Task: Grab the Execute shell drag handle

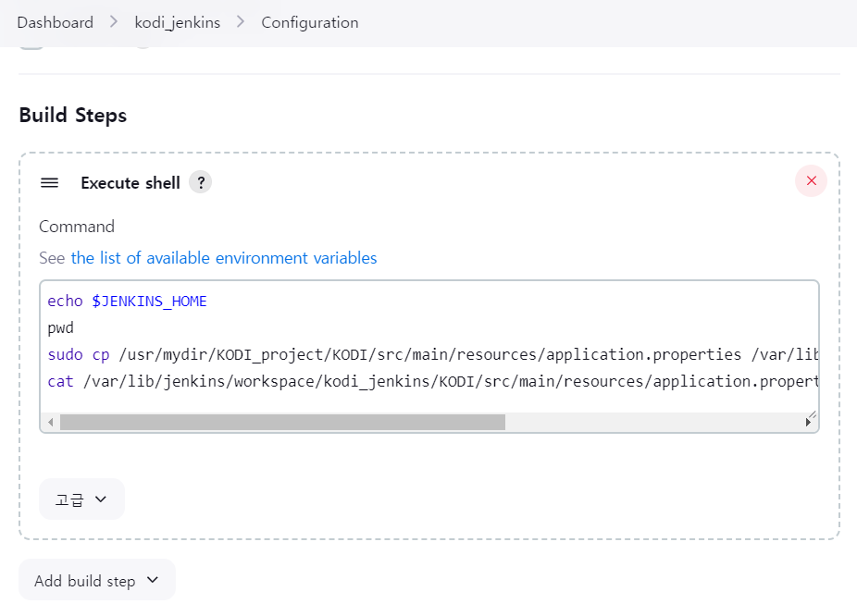Action: (49, 182)
